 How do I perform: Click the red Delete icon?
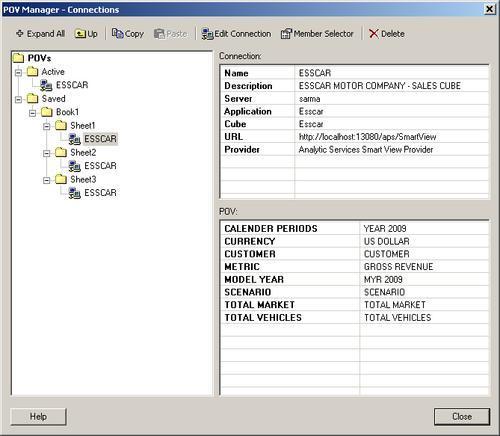374,34
